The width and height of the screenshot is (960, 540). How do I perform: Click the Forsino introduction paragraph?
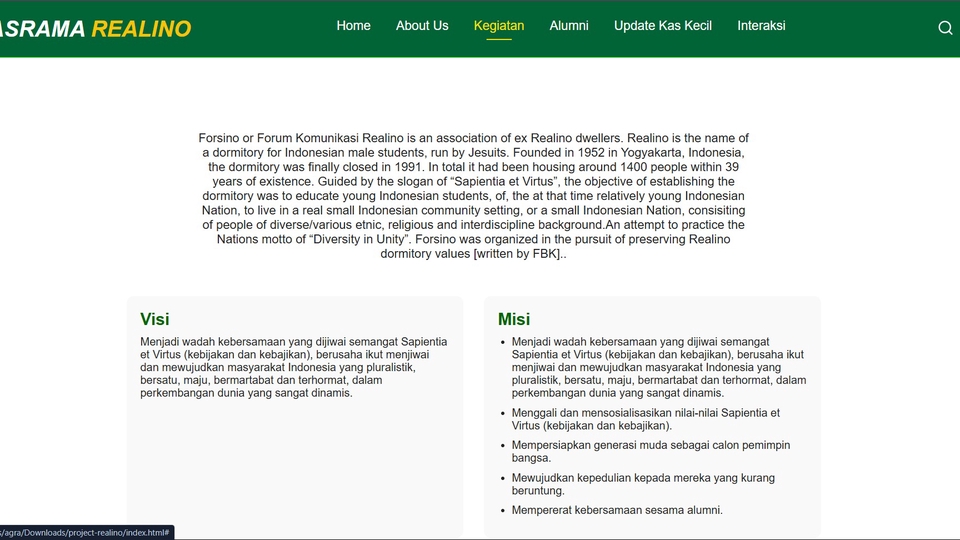473,196
